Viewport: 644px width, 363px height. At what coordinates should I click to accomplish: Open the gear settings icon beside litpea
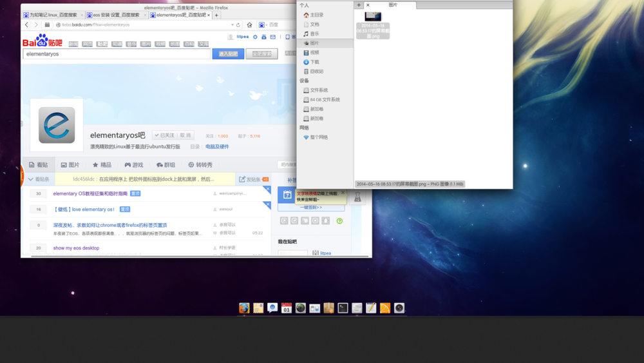pos(255,37)
